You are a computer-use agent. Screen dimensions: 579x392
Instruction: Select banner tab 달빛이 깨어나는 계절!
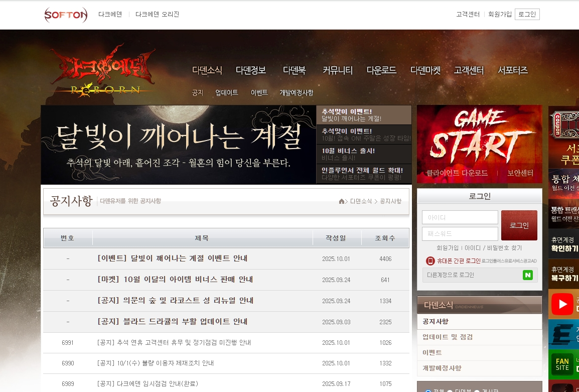tap(364, 115)
